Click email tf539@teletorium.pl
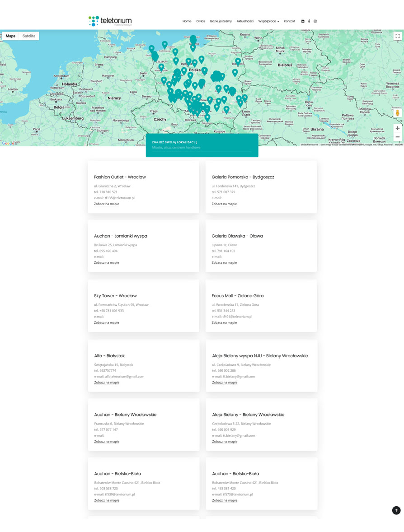The image size is (404, 532). (x=120, y=495)
